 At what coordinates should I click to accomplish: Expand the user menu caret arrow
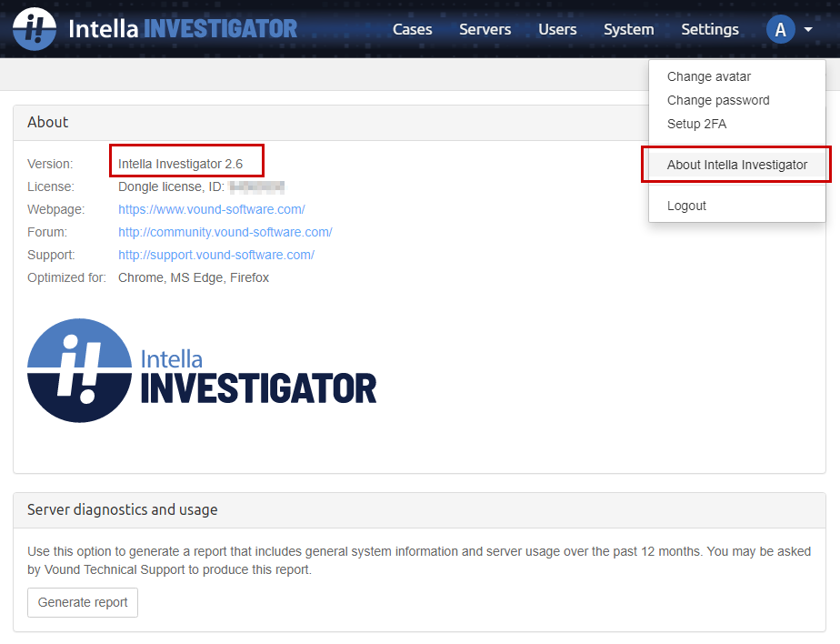(x=808, y=29)
